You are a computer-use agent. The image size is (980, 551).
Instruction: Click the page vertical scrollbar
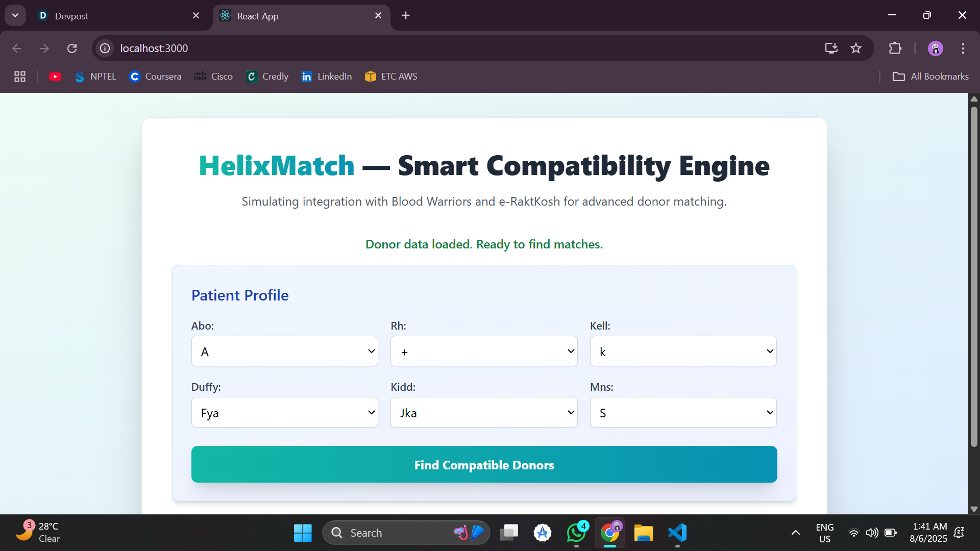[x=974, y=275]
